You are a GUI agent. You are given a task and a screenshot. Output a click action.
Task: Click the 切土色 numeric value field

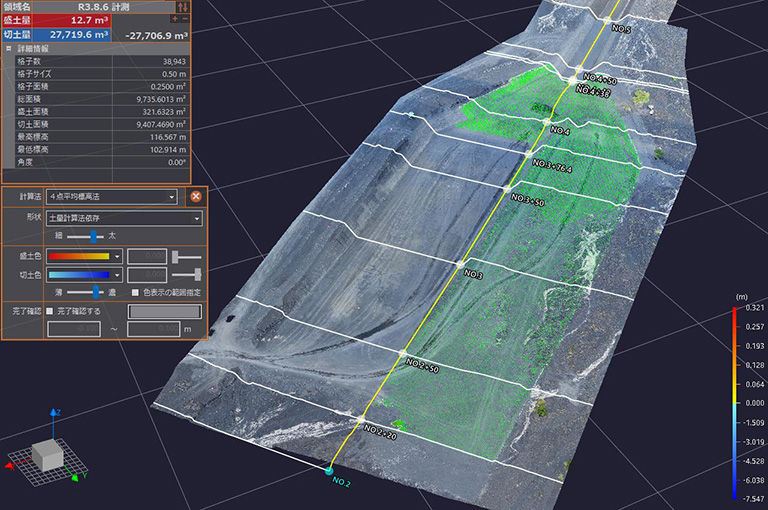[x=147, y=275]
